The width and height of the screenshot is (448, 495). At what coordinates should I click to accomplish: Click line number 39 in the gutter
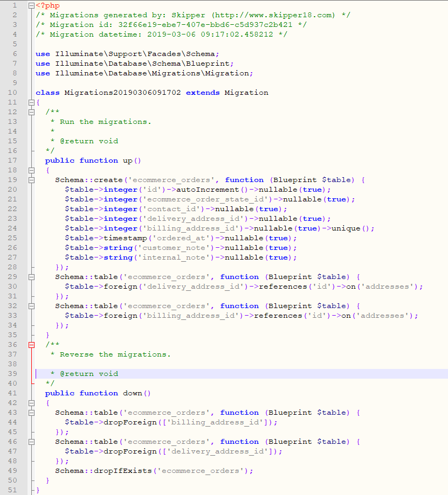(12, 373)
